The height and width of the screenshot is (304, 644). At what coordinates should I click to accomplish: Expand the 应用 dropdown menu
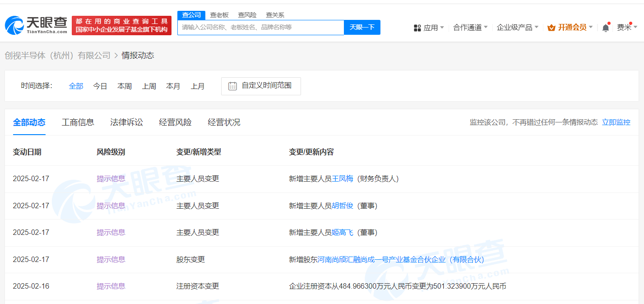point(431,28)
